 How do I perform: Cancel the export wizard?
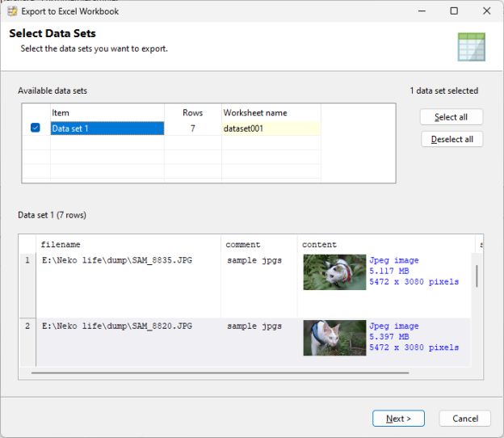464,419
